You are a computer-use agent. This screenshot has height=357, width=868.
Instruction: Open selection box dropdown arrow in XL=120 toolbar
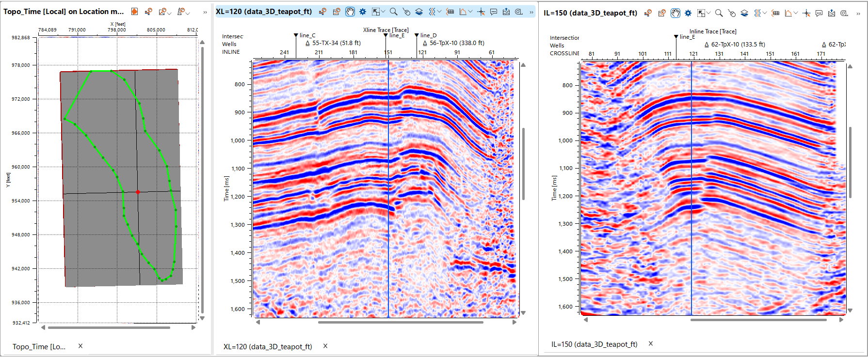coord(384,12)
